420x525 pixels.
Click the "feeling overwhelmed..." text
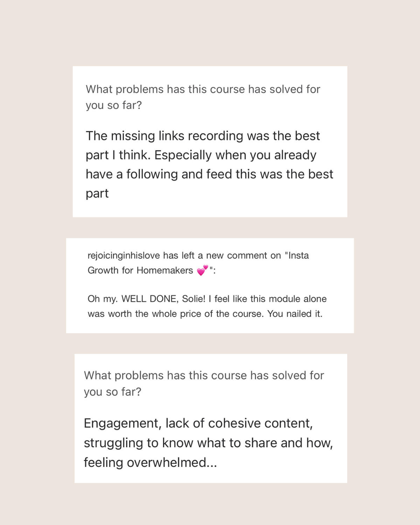(150, 463)
